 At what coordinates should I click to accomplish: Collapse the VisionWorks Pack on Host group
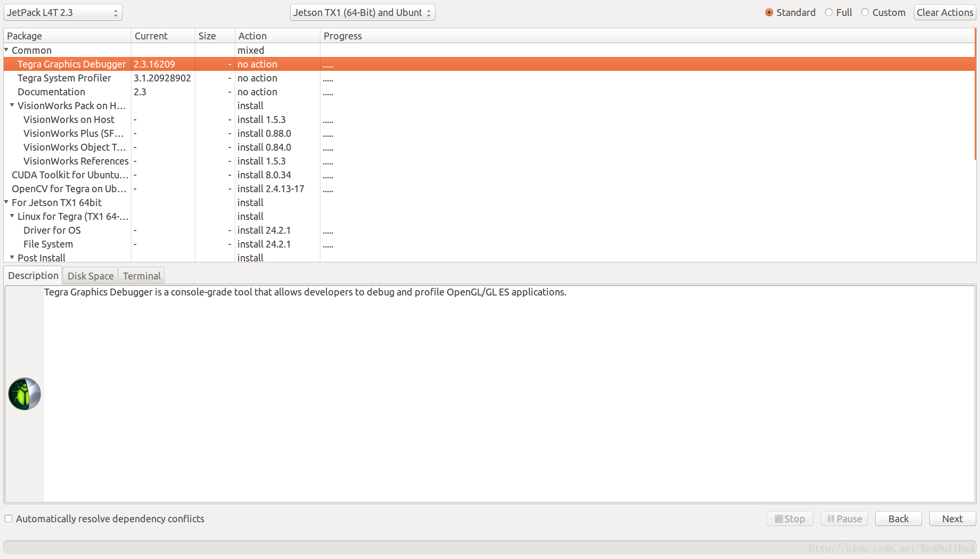[12, 105]
